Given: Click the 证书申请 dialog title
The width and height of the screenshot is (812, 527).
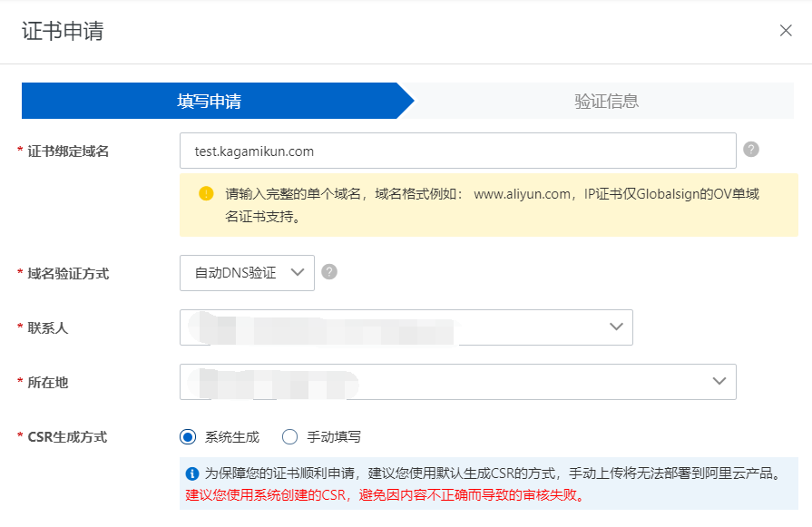Looking at the screenshot, I should click(63, 32).
